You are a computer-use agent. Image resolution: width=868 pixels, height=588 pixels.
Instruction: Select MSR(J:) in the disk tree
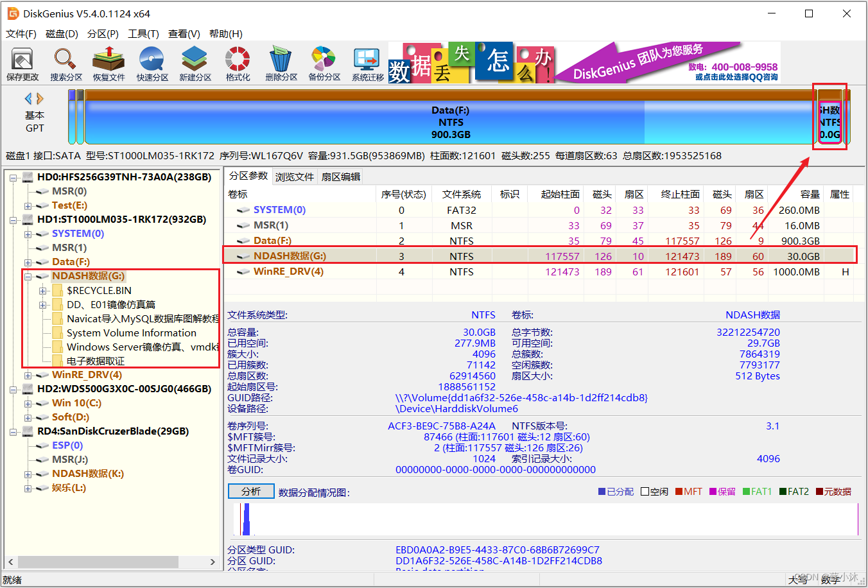(70, 460)
